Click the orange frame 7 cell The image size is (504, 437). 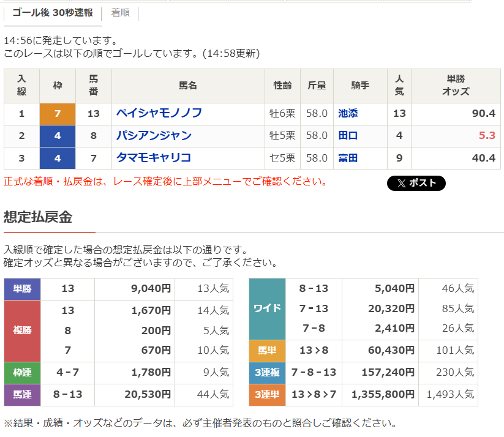[x=58, y=114]
